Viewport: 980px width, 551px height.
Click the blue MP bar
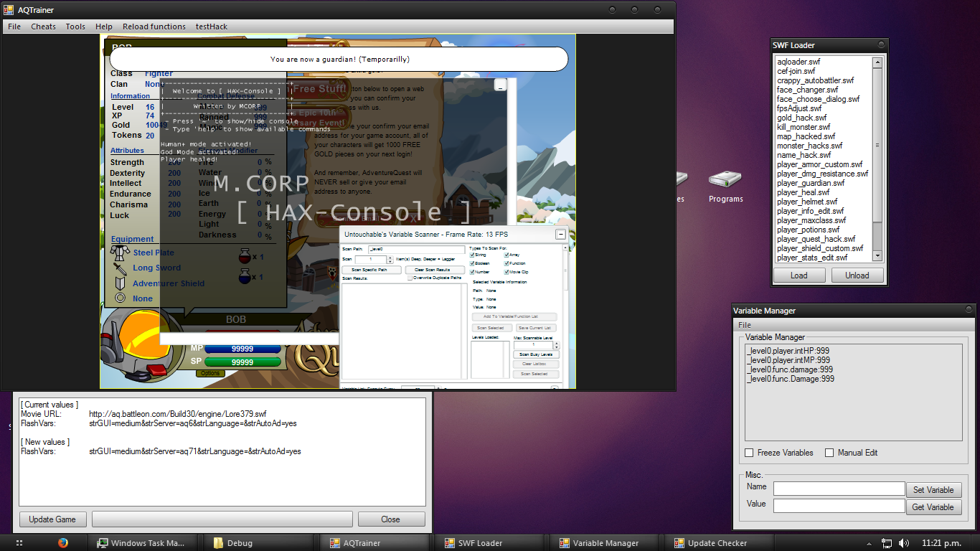pos(242,349)
